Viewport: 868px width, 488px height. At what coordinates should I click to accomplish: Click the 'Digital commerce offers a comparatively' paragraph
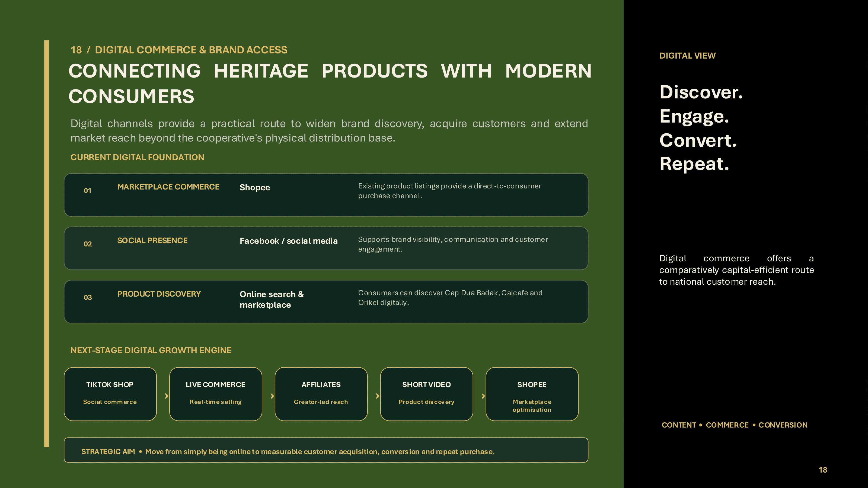pos(736,270)
